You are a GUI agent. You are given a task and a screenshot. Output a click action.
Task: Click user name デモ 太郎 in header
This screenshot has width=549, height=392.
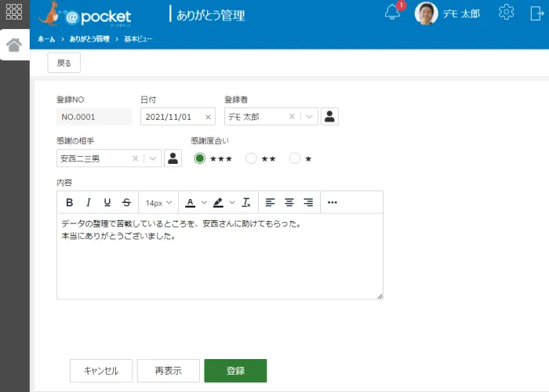[x=461, y=13]
